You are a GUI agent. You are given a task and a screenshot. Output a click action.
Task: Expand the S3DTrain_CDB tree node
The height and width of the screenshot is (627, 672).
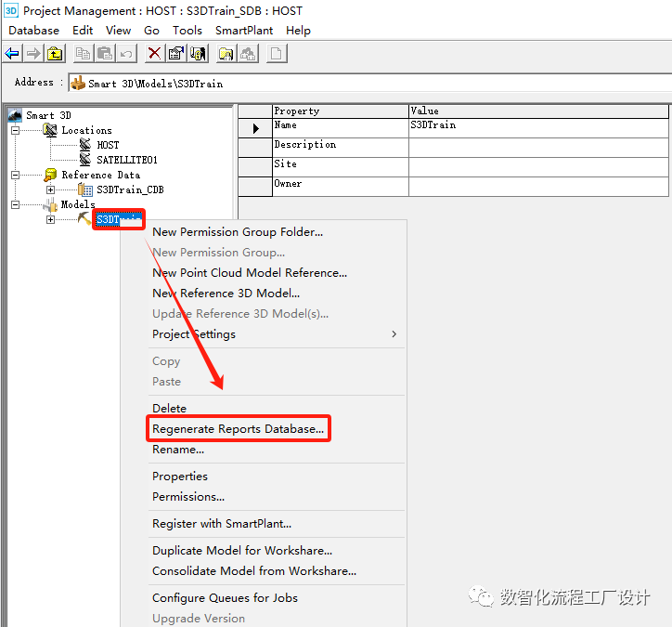(50, 189)
